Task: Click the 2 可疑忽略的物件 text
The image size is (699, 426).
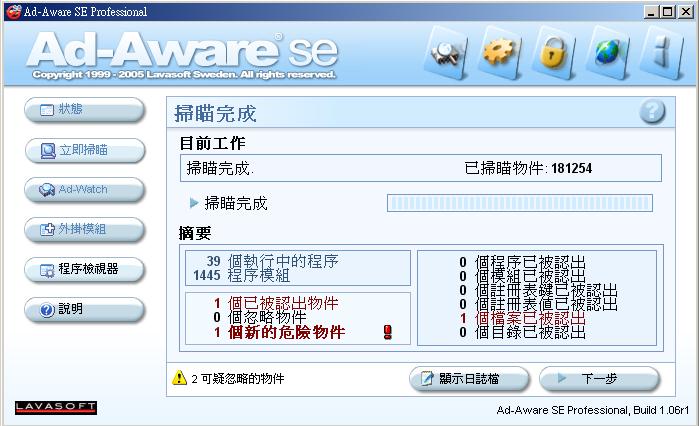Action: point(238,379)
